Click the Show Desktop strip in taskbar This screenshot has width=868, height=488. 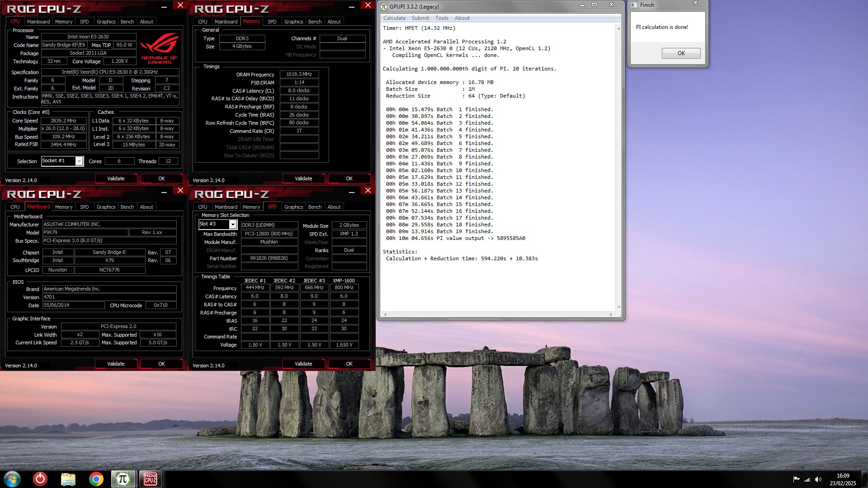(x=865, y=479)
